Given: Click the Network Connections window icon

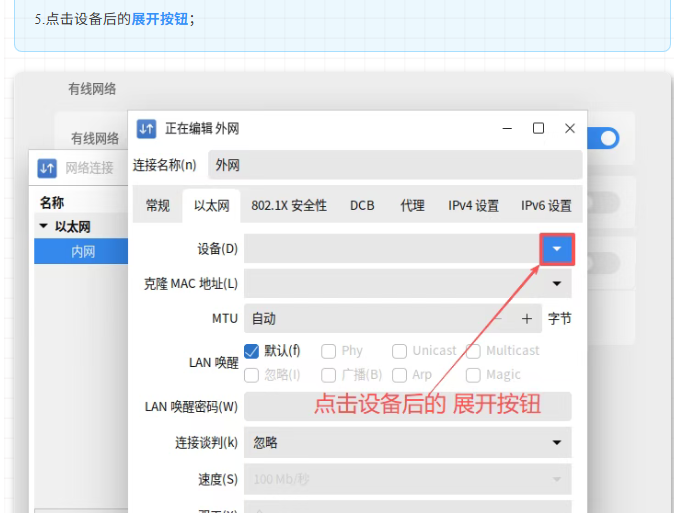Looking at the screenshot, I should coord(47,168).
